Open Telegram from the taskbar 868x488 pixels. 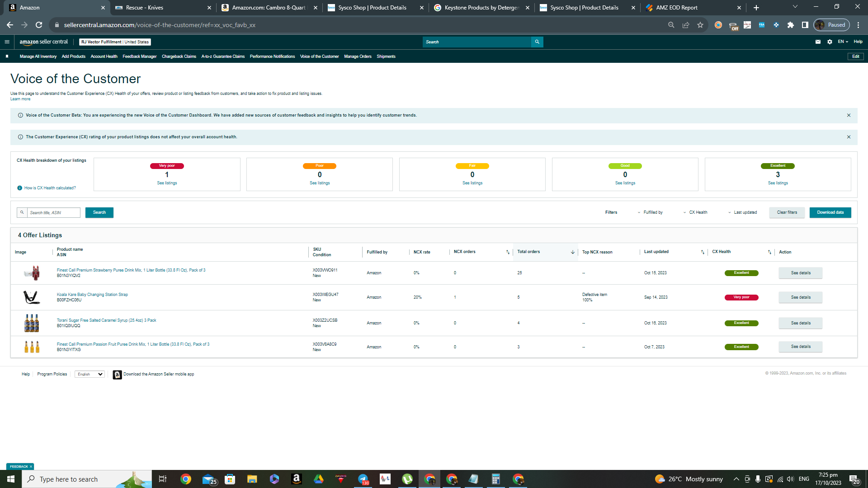pyautogui.click(x=363, y=479)
